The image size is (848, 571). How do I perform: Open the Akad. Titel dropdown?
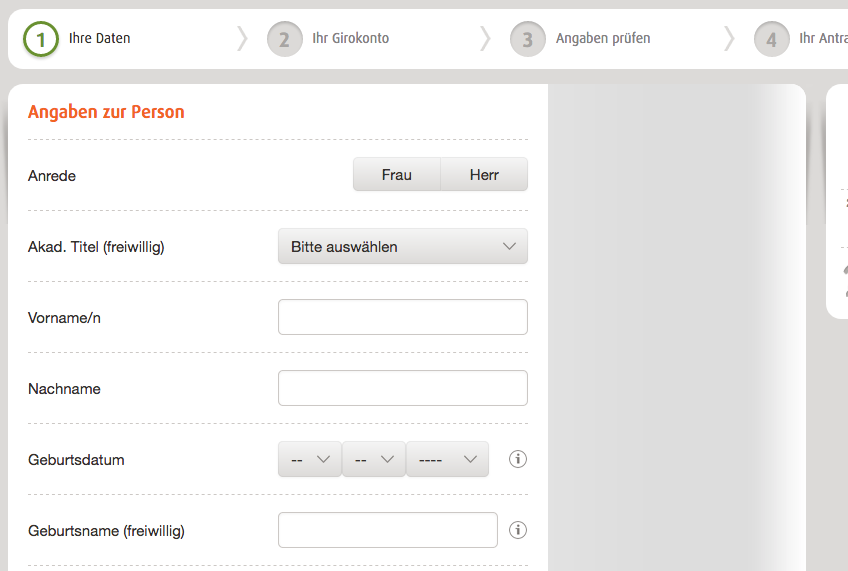403,246
